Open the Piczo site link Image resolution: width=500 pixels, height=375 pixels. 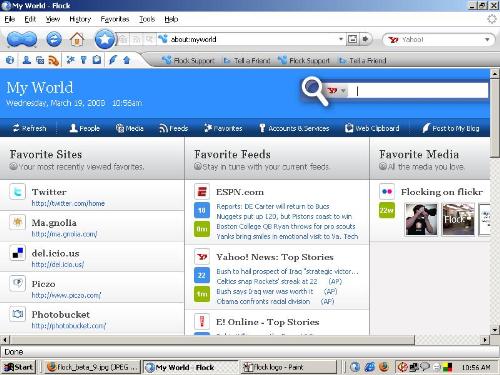tap(66, 295)
